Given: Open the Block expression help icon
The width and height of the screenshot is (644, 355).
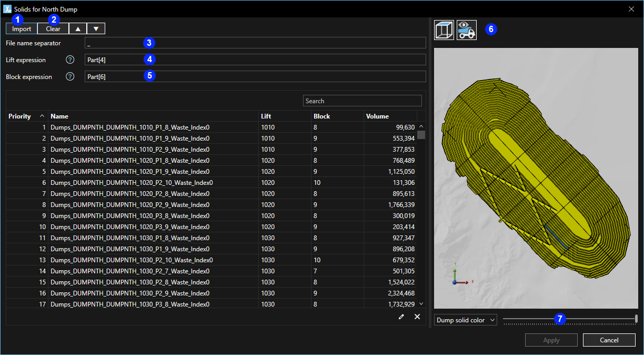Looking at the screenshot, I should pos(70,77).
